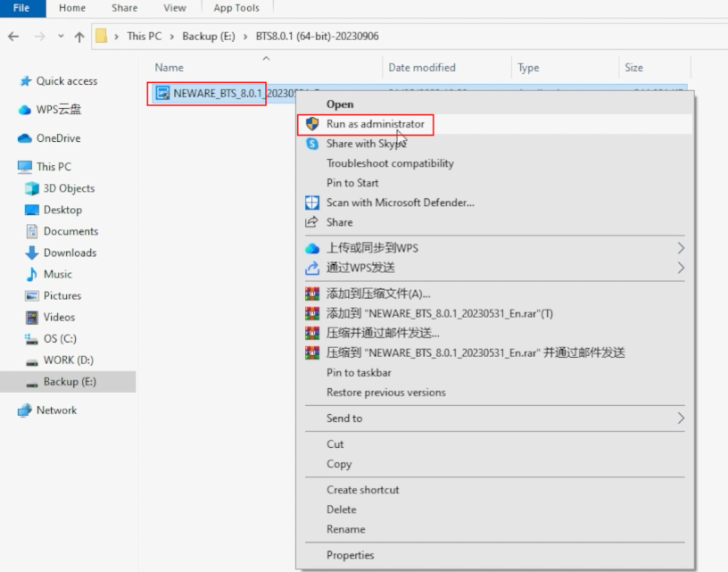Expand 上传或同步到WPS submenu
The height and width of the screenshot is (572, 728).
click(495, 248)
